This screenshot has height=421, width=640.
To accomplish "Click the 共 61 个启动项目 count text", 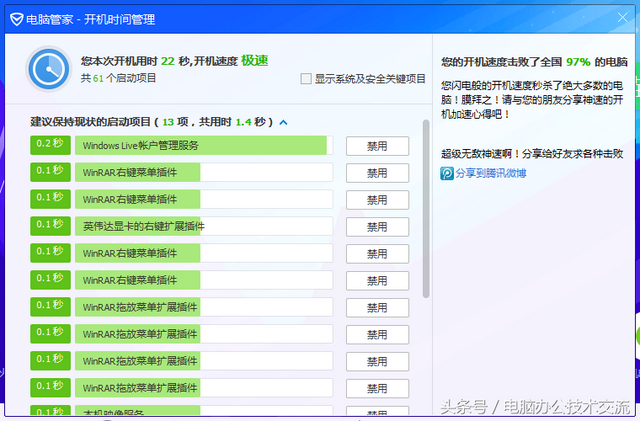I will coord(118,78).
